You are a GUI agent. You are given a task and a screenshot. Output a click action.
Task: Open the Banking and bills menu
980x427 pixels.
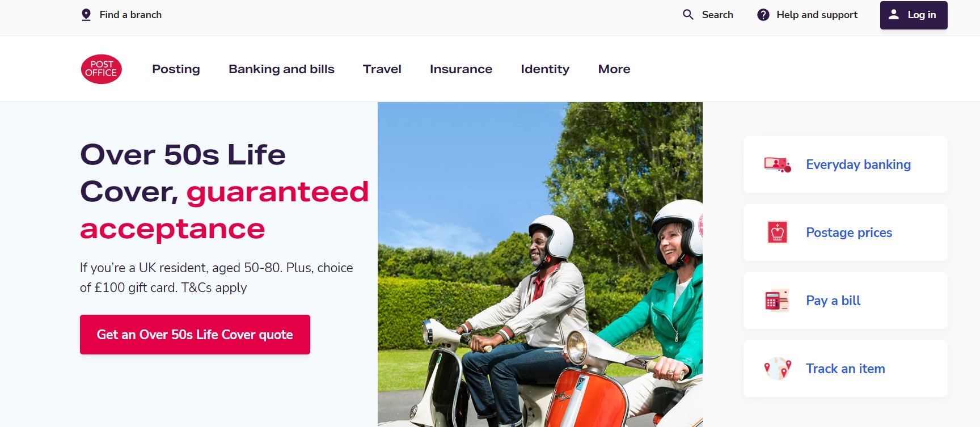pos(281,69)
